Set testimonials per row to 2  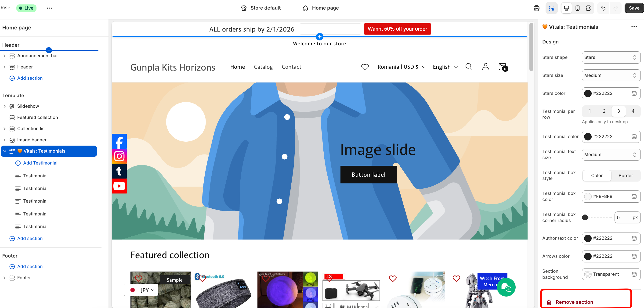coord(604,111)
